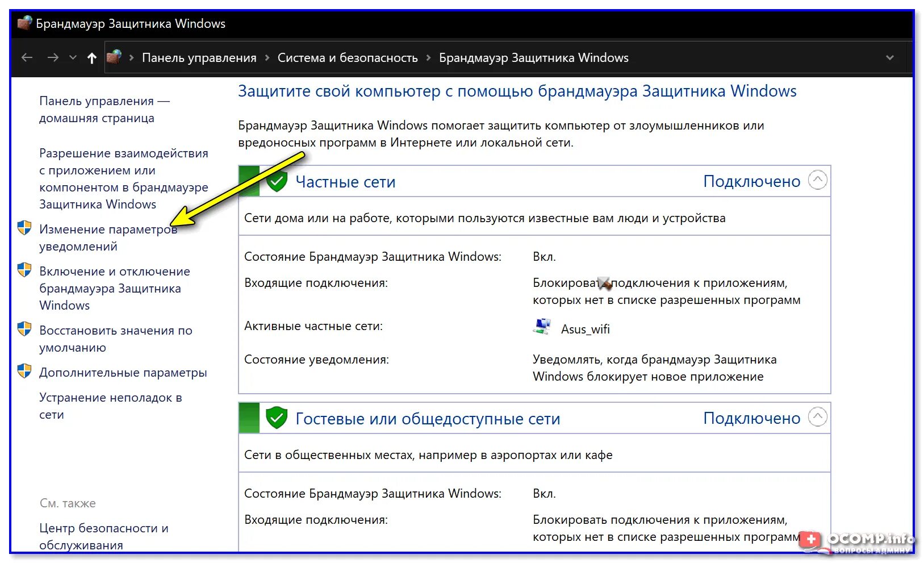Click Сети дома или на работе description
This screenshot has height=563, width=924.
click(485, 218)
